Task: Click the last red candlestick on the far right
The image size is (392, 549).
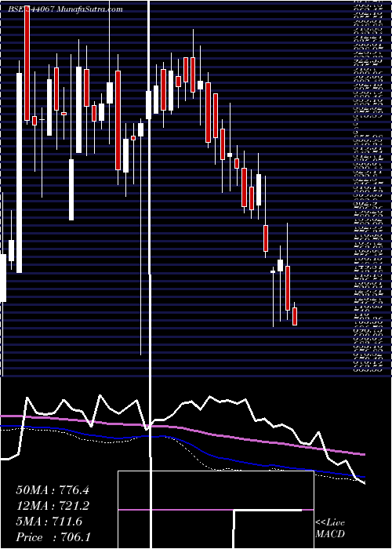Action: pyautogui.click(x=295, y=316)
